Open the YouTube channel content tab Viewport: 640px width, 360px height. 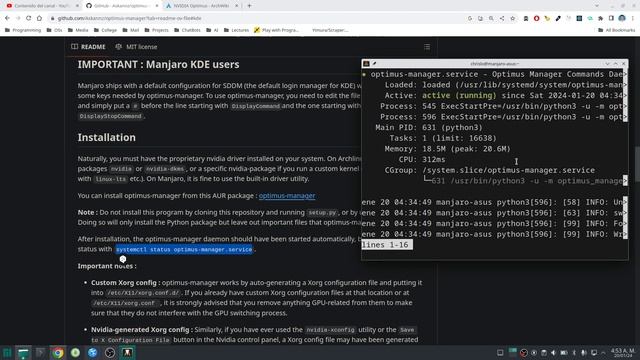(41, 6)
